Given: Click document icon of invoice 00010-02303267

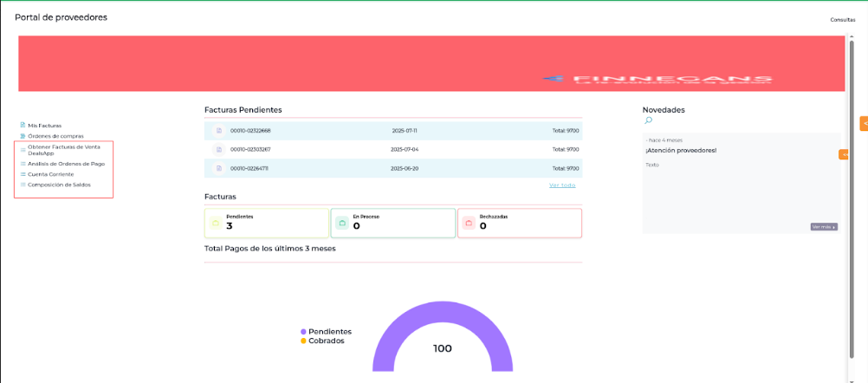Looking at the screenshot, I should pyautogui.click(x=218, y=149).
